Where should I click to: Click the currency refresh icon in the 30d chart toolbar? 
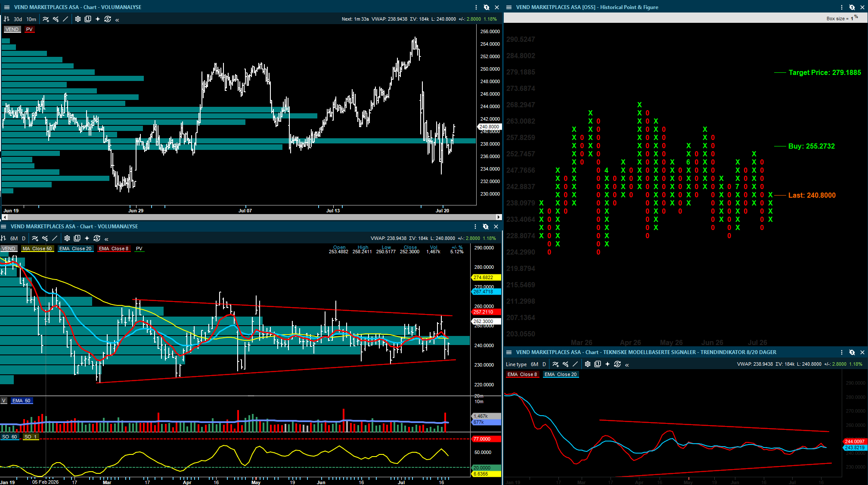click(108, 19)
